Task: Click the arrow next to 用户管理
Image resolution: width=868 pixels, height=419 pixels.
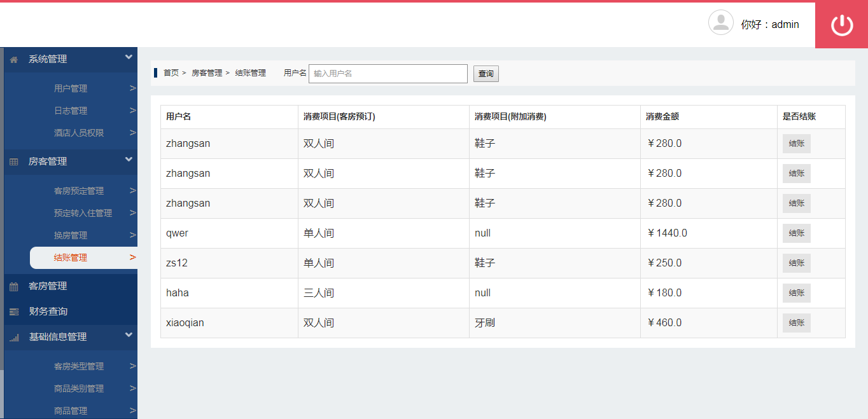Action: click(132, 88)
